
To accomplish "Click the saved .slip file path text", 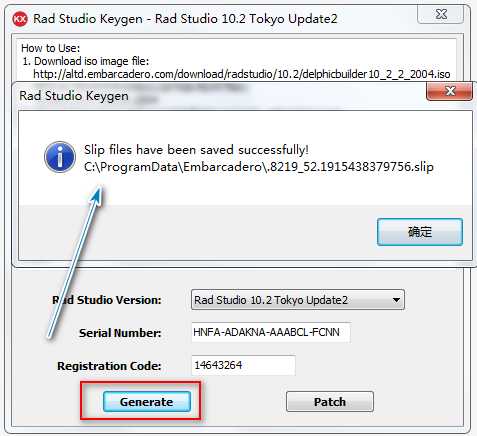I will coord(259,167).
